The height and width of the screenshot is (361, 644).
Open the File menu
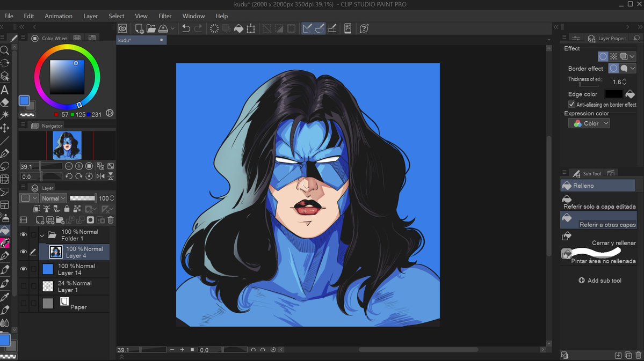9,16
